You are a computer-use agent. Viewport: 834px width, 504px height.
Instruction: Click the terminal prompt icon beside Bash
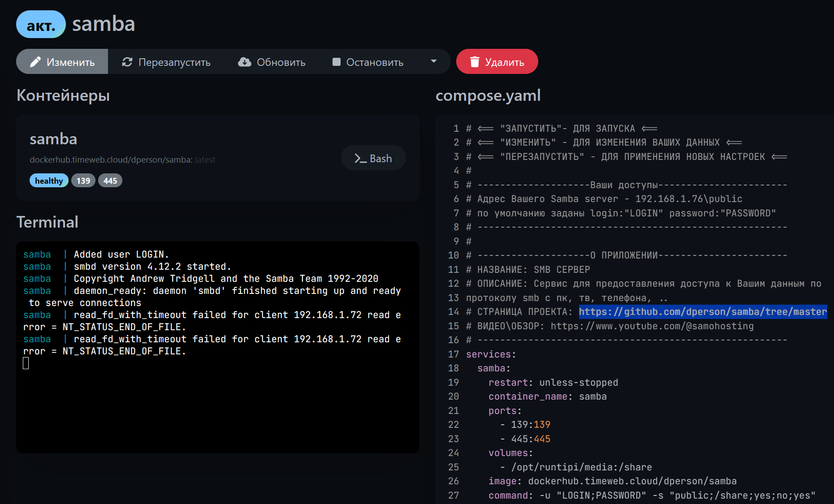coord(360,159)
